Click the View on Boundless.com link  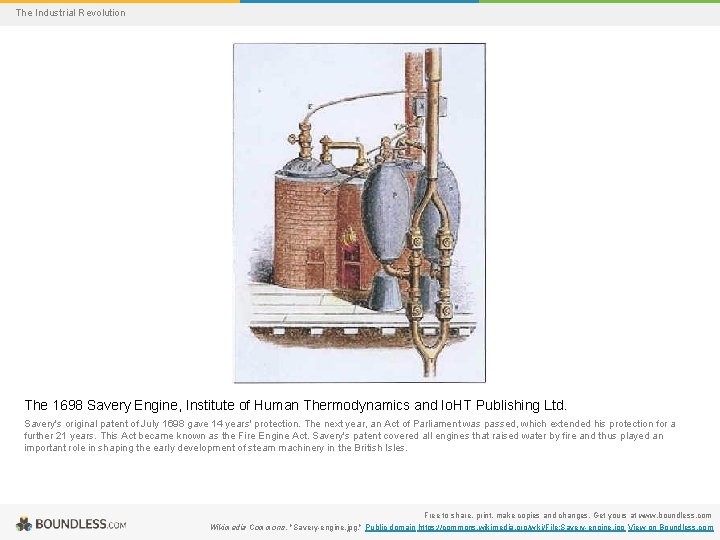(670, 528)
